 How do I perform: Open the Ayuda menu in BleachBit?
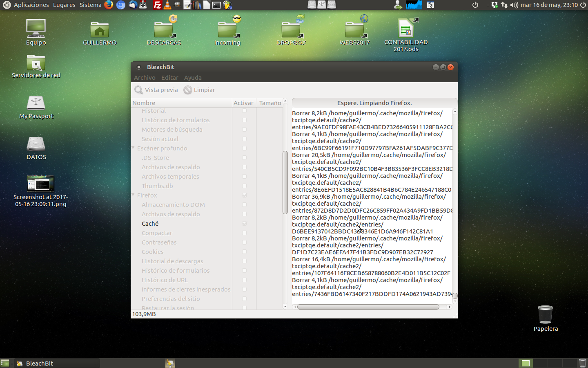click(193, 78)
